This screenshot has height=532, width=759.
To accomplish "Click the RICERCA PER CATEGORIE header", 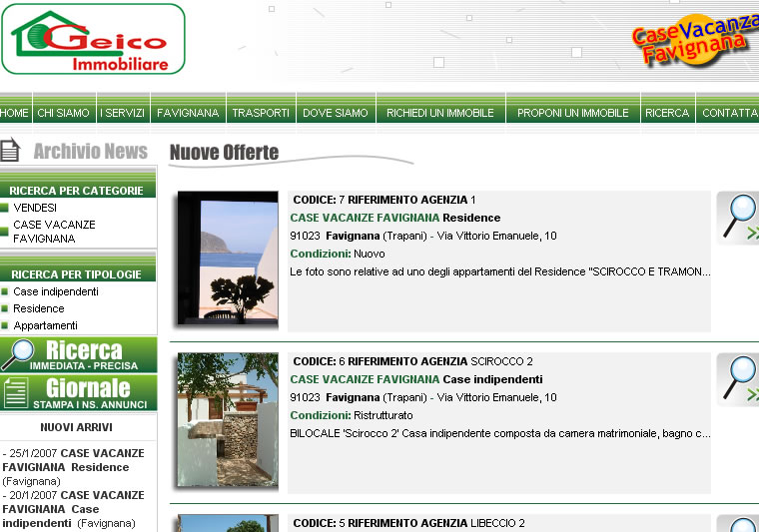I will point(77,191).
